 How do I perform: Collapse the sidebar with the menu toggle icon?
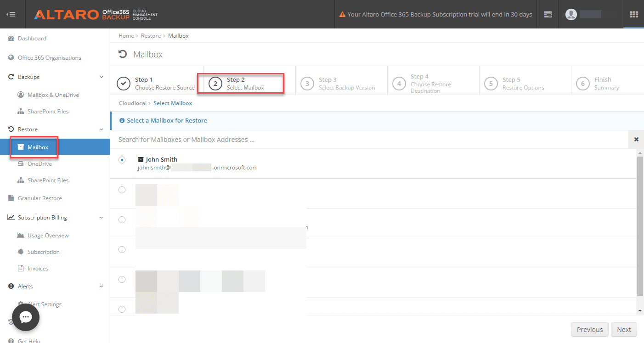tap(11, 14)
